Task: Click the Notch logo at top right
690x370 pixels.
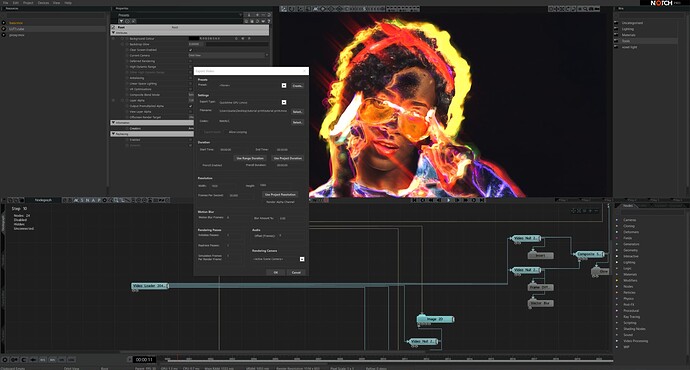Action: click(x=662, y=3)
